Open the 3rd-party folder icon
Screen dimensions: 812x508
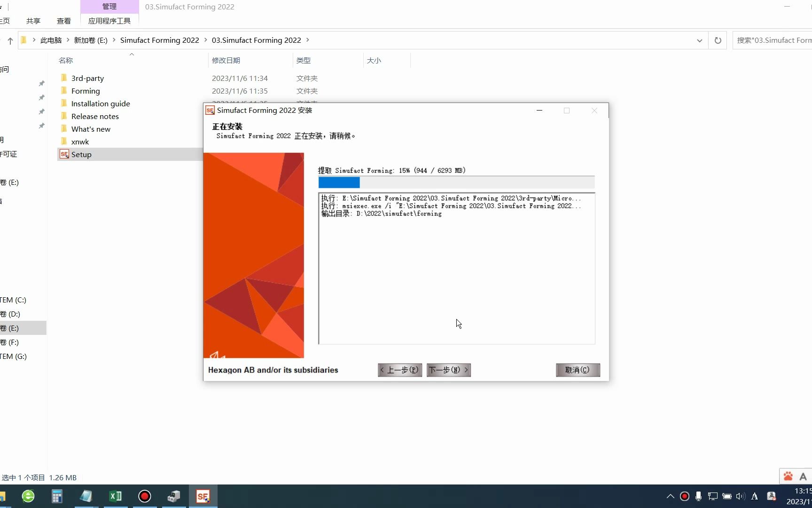click(x=64, y=78)
